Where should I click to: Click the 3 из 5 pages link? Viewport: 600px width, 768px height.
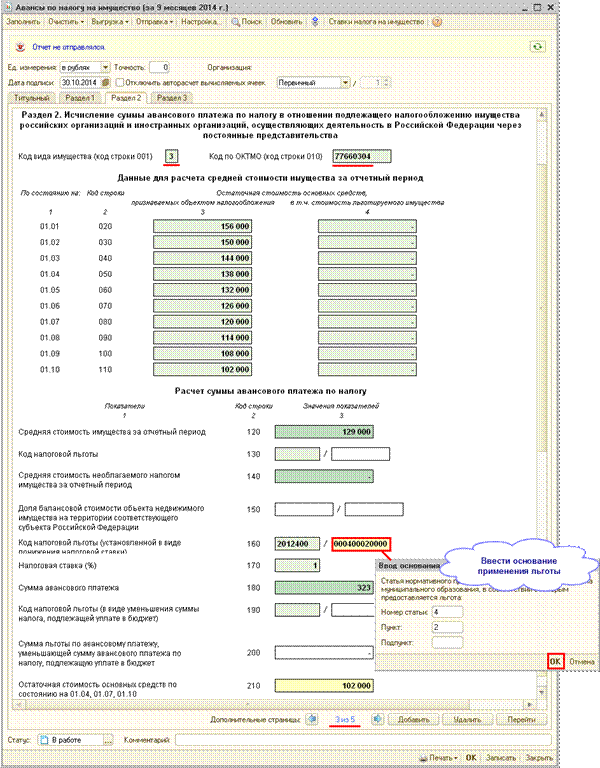[345, 720]
